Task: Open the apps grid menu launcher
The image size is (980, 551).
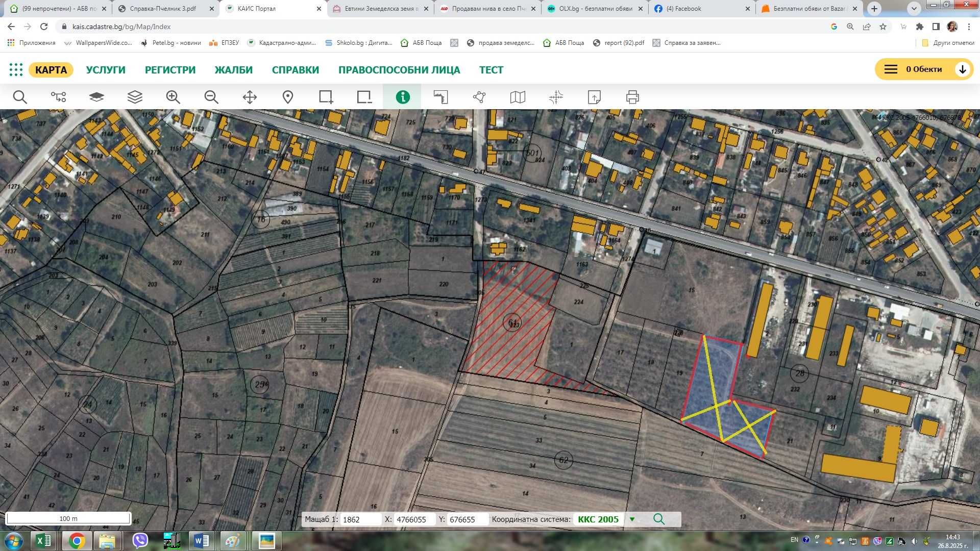Action: (x=16, y=70)
